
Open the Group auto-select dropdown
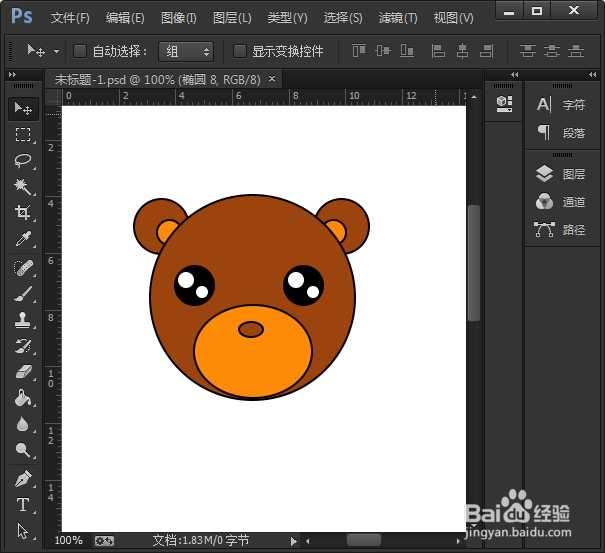[x=186, y=51]
